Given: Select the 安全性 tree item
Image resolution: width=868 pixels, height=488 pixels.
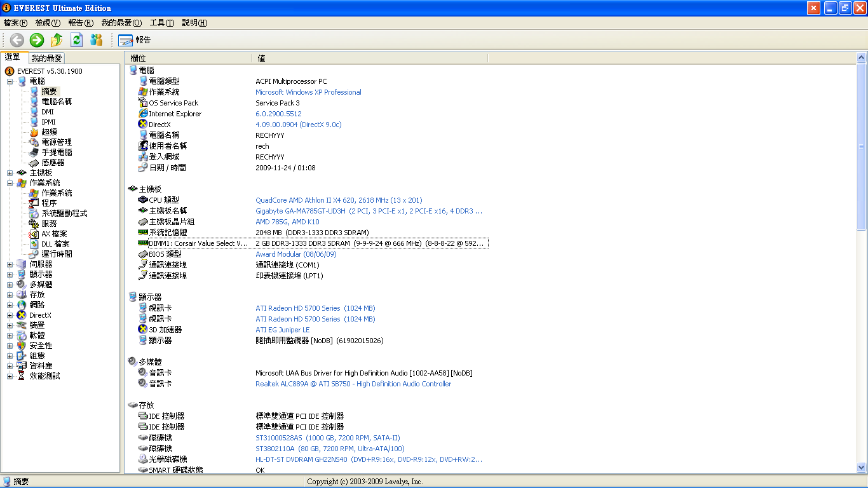Looking at the screenshot, I should coord(41,346).
